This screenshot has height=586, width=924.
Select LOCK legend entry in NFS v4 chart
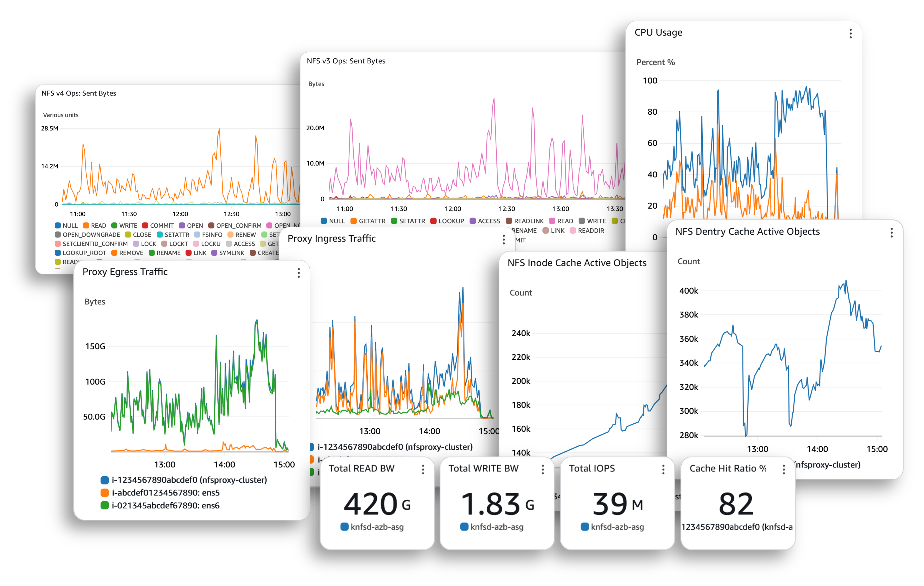(145, 244)
